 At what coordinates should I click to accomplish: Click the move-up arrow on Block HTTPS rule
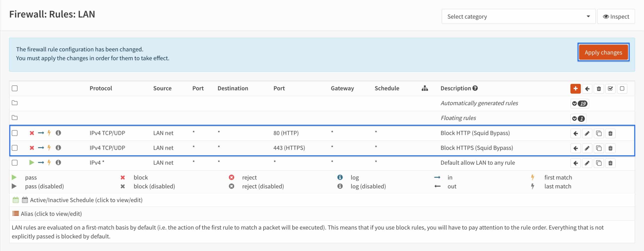(576, 148)
